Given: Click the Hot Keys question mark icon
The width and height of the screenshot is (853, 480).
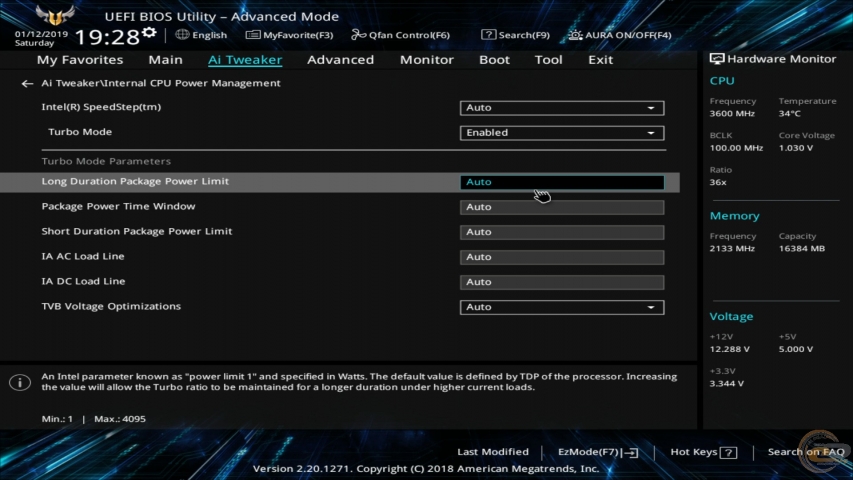Looking at the screenshot, I should (x=728, y=452).
